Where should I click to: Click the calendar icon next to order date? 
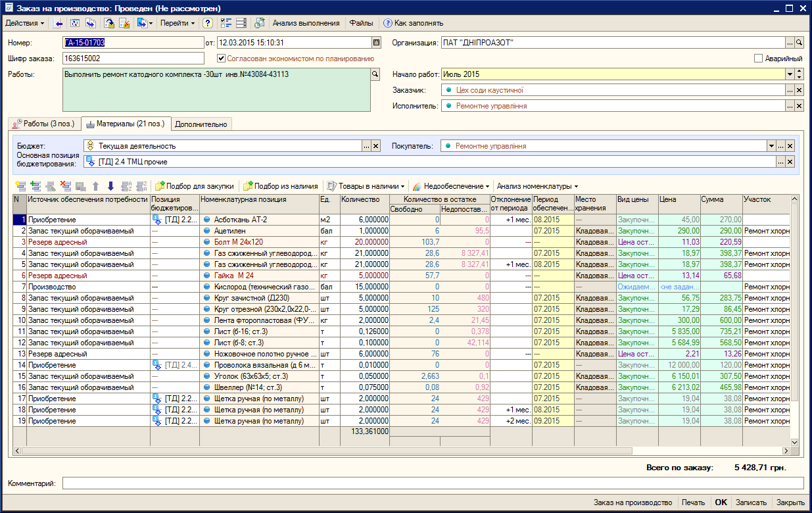pyautogui.click(x=376, y=42)
